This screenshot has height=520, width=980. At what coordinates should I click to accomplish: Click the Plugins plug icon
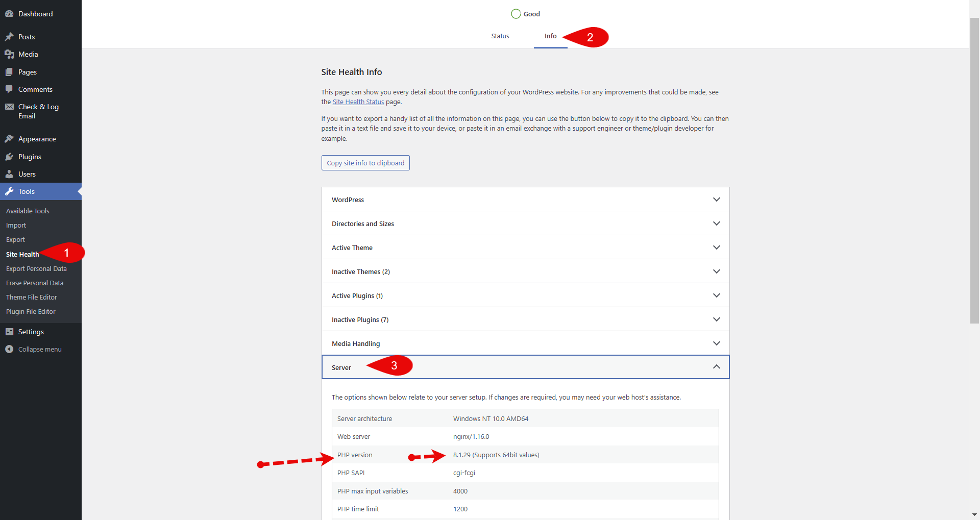point(9,157)
